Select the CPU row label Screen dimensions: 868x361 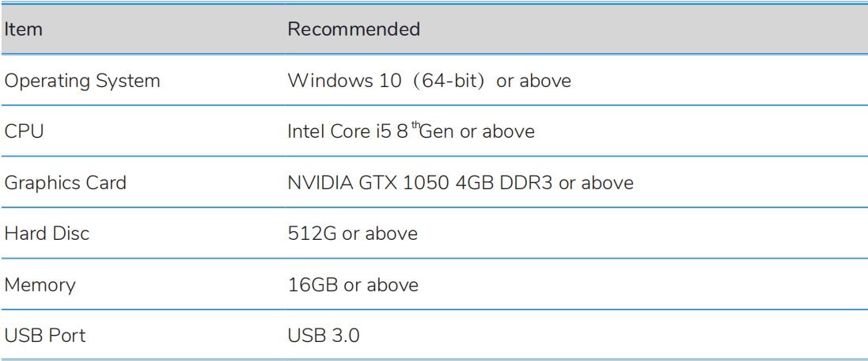25,131
